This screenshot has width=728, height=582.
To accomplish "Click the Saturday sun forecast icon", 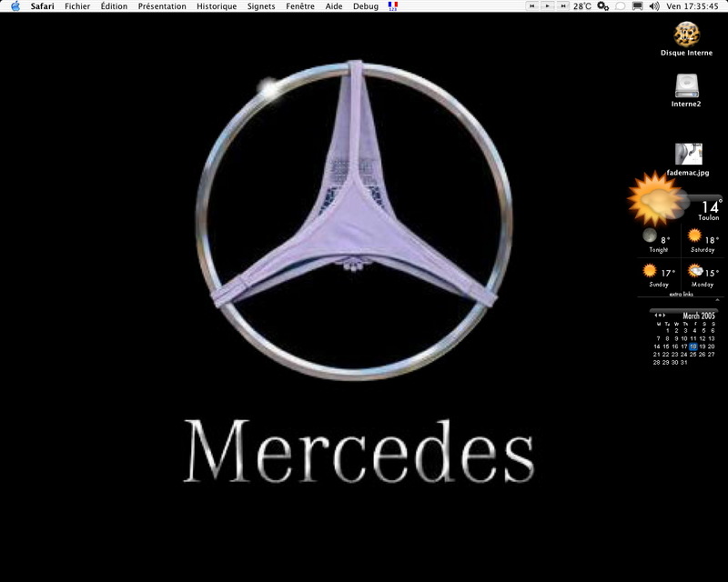I will point(694,236).
